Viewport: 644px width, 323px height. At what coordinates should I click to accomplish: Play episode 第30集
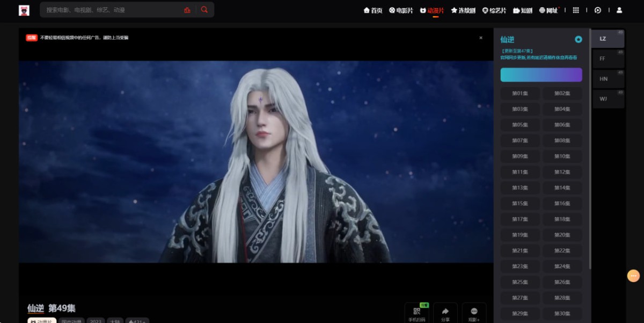(562, 313)
